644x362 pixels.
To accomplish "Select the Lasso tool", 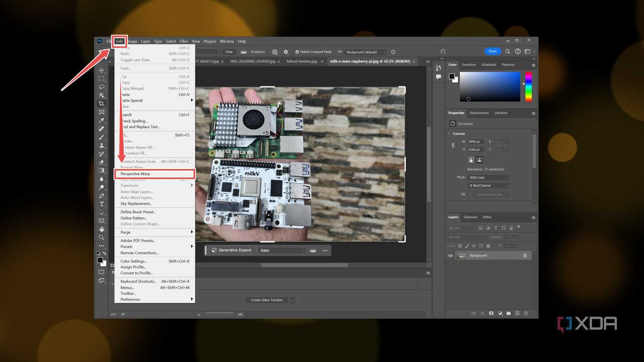I will pos(101,87).
